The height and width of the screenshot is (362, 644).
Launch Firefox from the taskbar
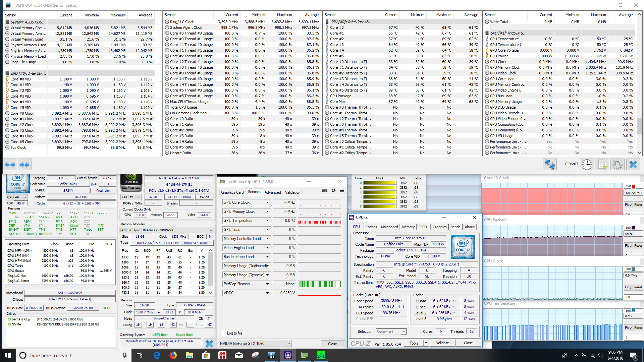coord(173,355)
